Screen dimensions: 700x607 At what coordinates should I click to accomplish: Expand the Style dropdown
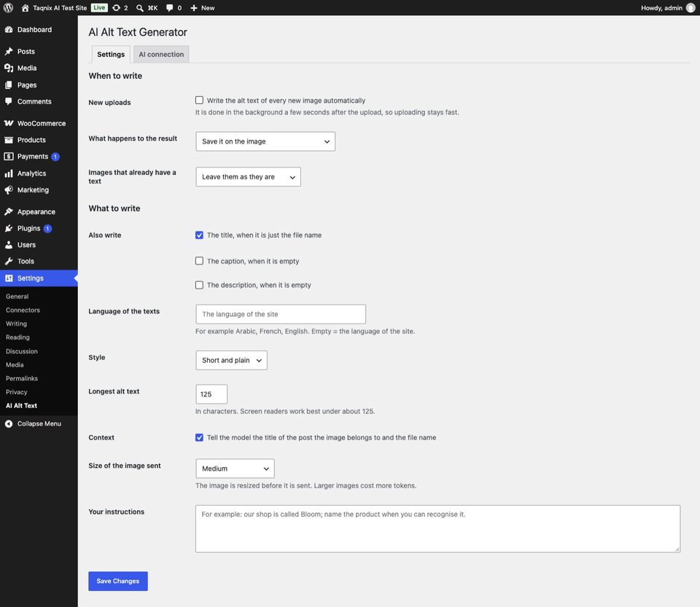pyautogui.click(x=231, y=361)
